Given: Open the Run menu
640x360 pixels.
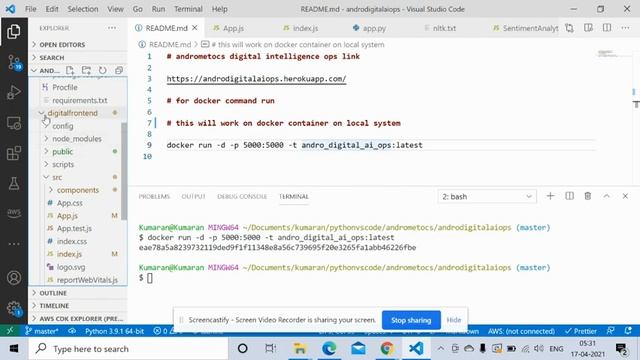Looking at the screenshot, I should pyautogui.click(x=158, y=9).
